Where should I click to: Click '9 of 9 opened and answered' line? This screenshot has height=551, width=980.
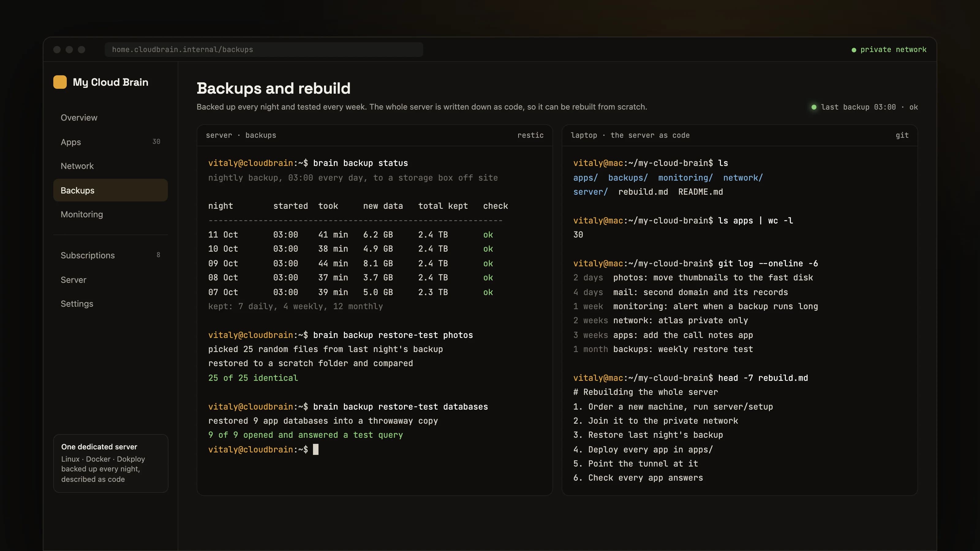(x=306, y=435)
